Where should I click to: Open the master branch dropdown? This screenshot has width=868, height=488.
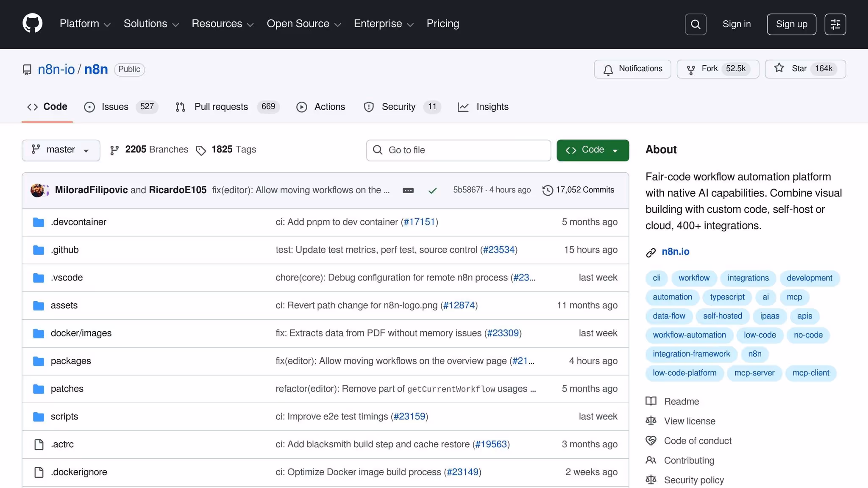pos(61,150)
